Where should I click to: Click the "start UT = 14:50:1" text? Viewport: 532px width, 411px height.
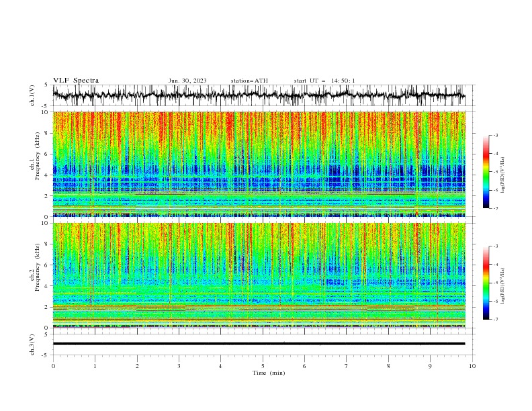tap(324, 81)
